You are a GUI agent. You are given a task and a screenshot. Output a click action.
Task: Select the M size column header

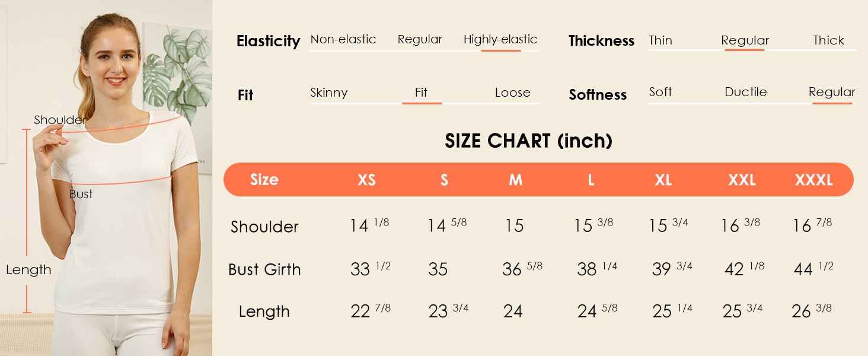click(x=515, y=180)
